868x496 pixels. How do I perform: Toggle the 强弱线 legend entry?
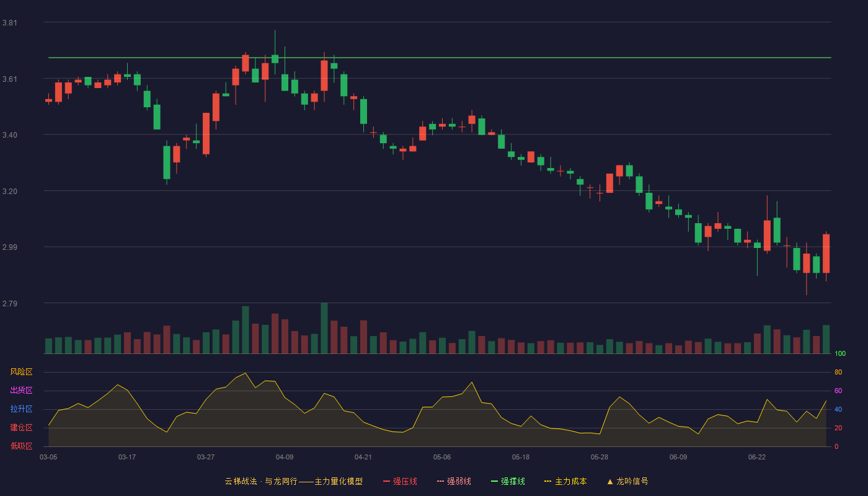tap(454, 481)
